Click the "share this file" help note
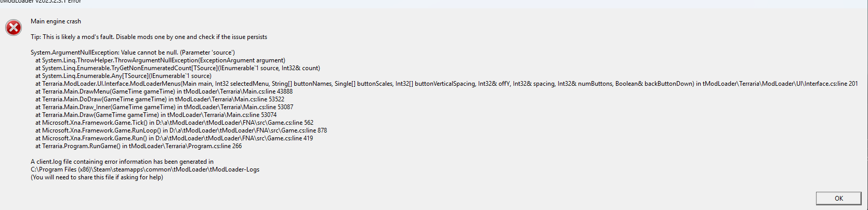The height and width of the screenshot is (210, 868). point(97,177)
